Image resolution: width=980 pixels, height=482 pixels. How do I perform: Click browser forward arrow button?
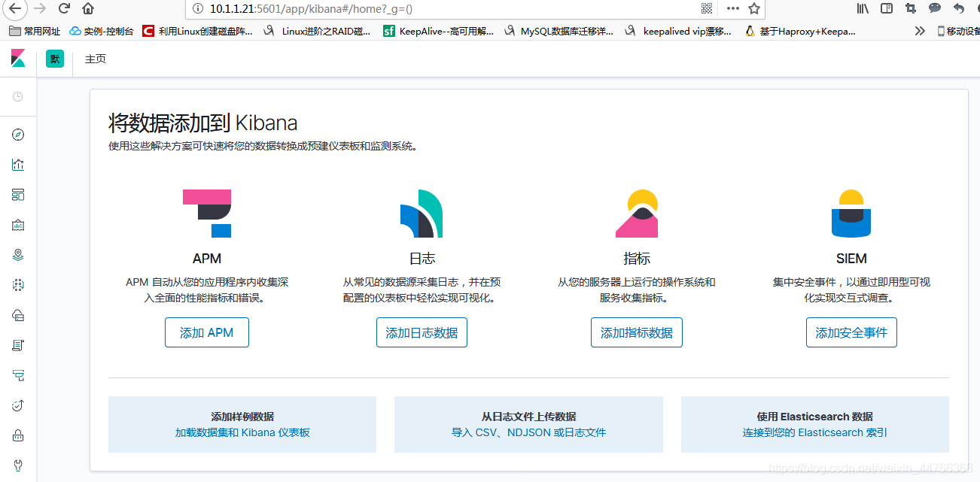point(41,8)
